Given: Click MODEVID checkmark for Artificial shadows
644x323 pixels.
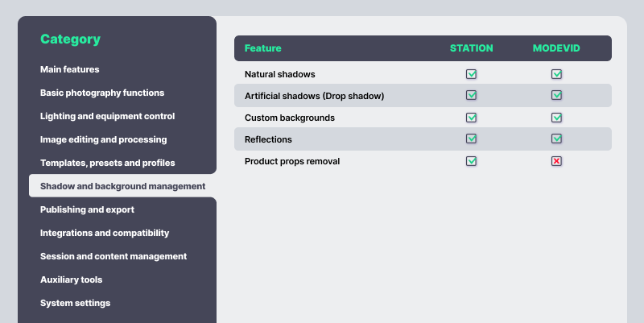Looking at the screenshot, I should (x=556, y=96).
